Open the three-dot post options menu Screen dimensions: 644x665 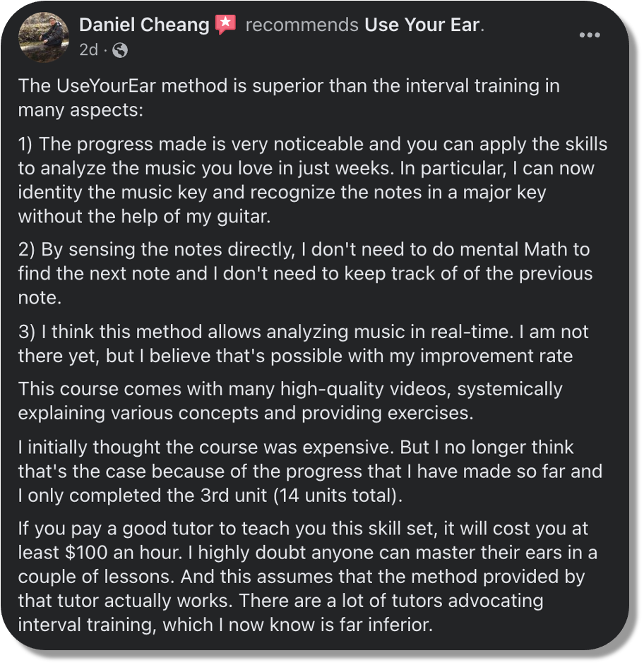click(589, 35)
